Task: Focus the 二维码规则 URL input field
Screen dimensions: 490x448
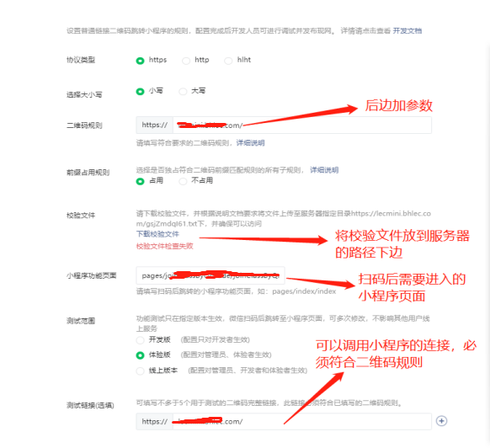Action: tap(302, 125)
